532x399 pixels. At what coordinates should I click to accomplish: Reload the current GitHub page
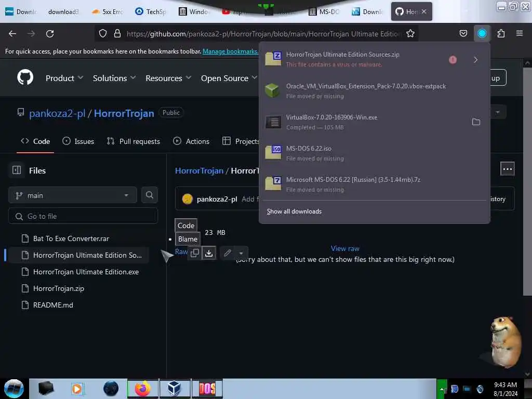pyautogui.click(x=50, y=34)
